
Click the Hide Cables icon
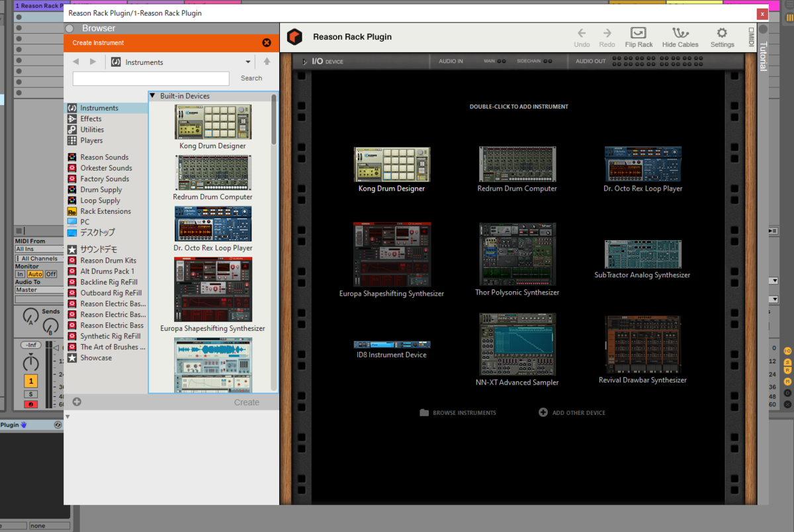click(680, 32)
